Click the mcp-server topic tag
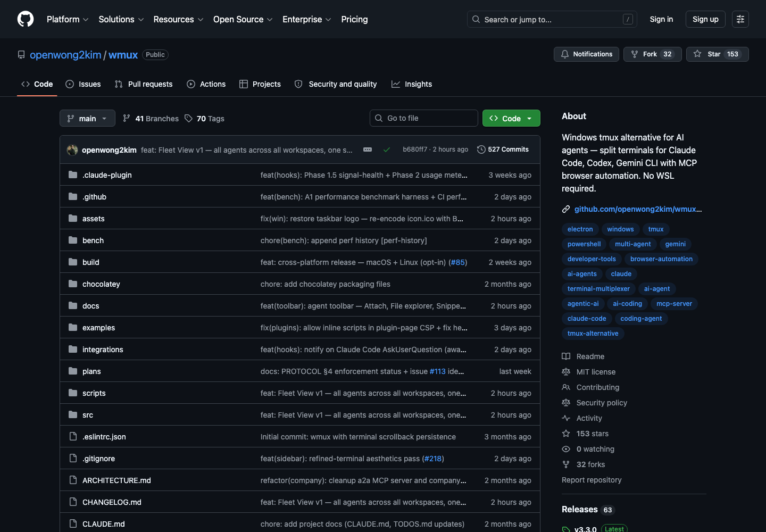The height and width of the screenshot is (532, 766). click(674, 304)
